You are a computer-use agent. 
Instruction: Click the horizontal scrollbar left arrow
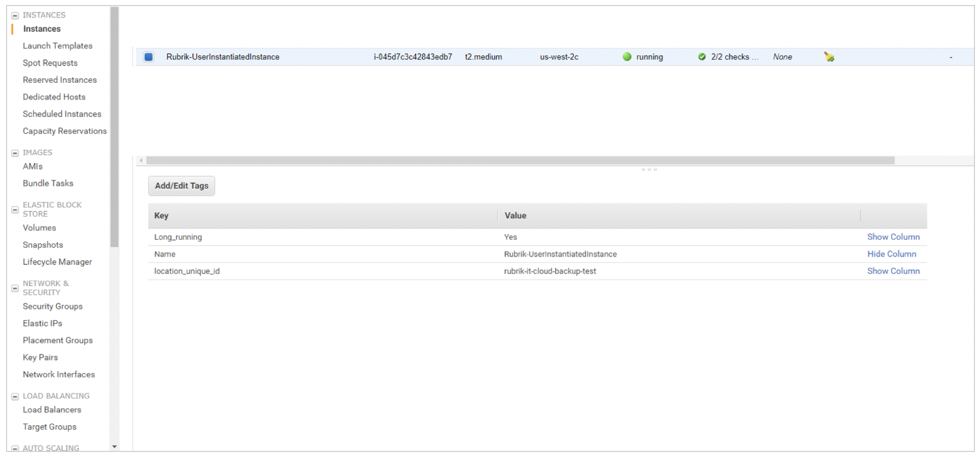(x=141, y=160)
